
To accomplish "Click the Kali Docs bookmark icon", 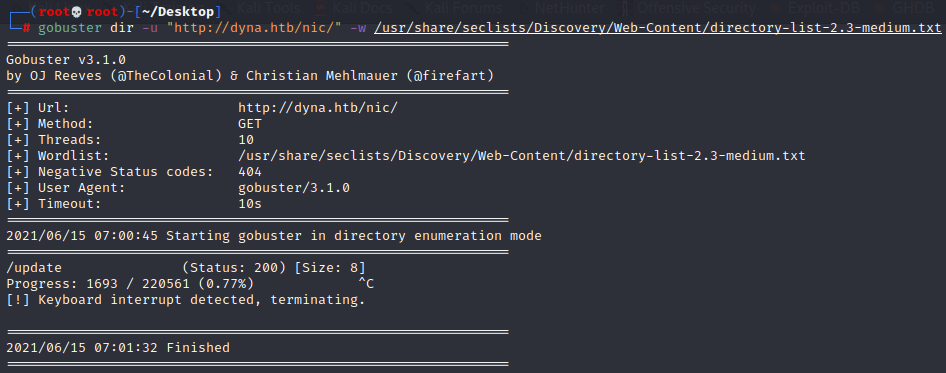I will 322,8.
